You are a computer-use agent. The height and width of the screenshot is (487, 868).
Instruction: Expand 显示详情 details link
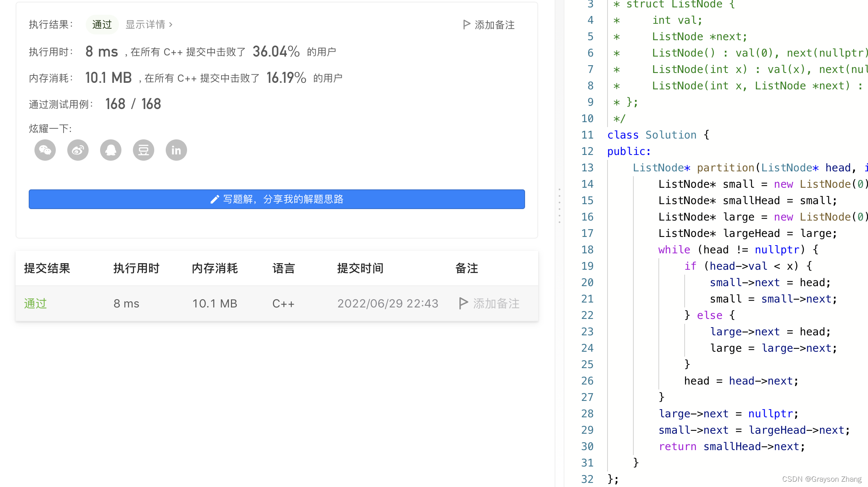(149, 25)
